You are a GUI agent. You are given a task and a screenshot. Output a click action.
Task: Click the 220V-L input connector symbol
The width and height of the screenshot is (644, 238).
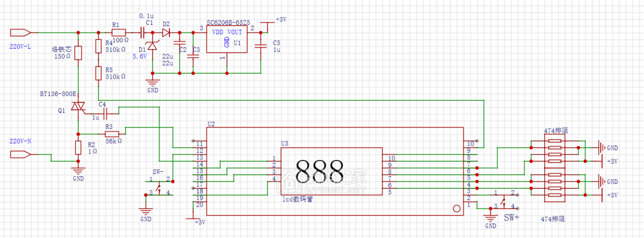tap(20, 33)
